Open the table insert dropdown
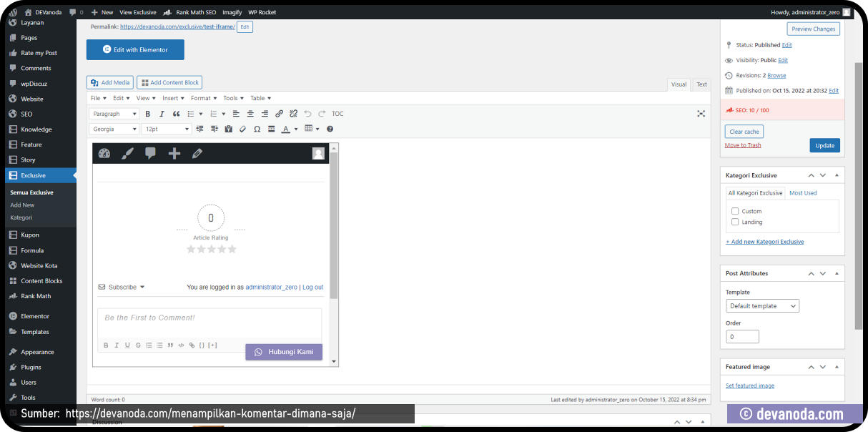Screen dimensions: 868x432 tap(312, 129)
